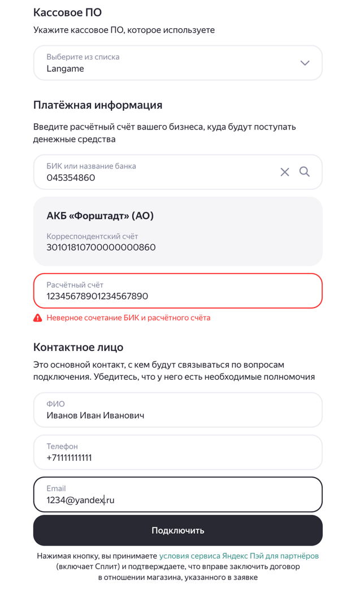Clear the BIK field with the X icon

click(x=285, y=172)
